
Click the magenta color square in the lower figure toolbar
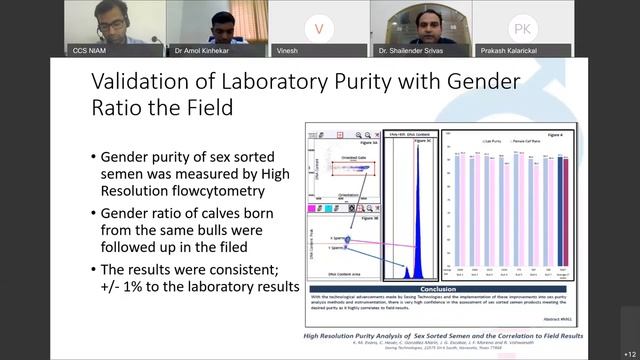tap(311, 209)
